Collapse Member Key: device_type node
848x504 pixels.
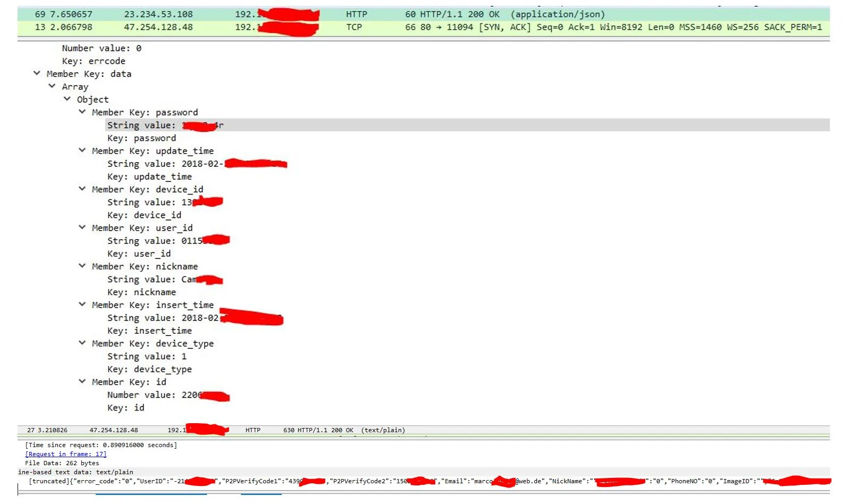(x=82, y=343)
